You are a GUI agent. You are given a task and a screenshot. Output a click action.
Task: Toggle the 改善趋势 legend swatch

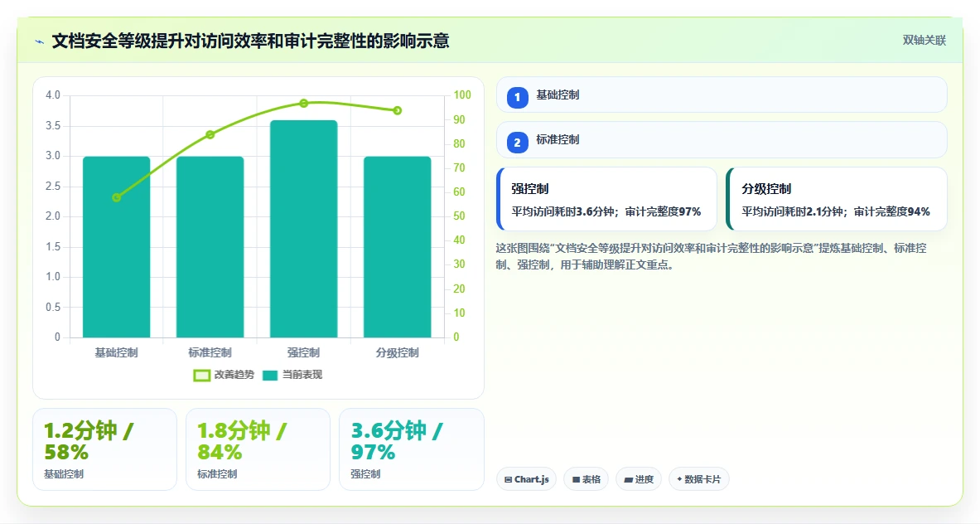pyautogui.click(x=201, y=376)
